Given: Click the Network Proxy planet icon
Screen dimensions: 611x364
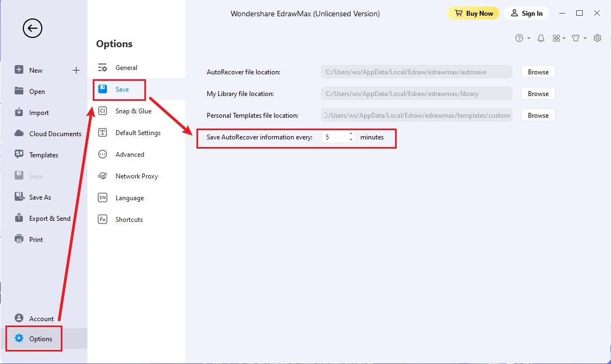Looking at the screenshot, I should [x=102, y=176].
